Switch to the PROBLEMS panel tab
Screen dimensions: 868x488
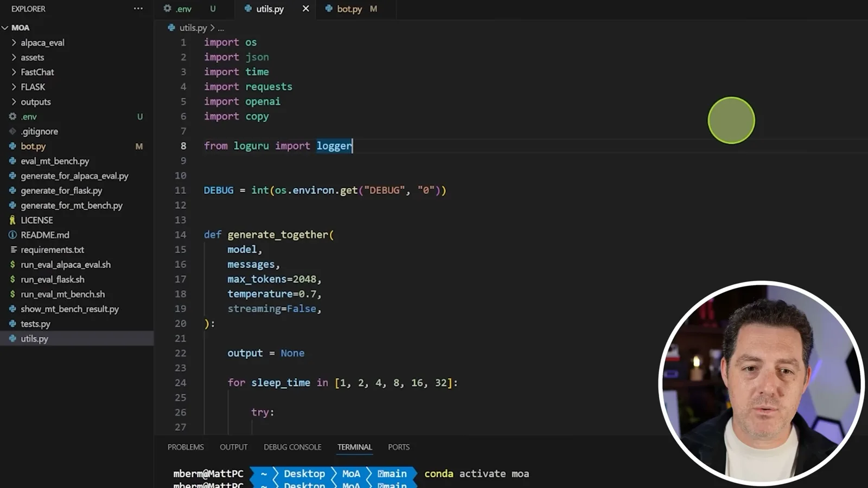point(186,447)
